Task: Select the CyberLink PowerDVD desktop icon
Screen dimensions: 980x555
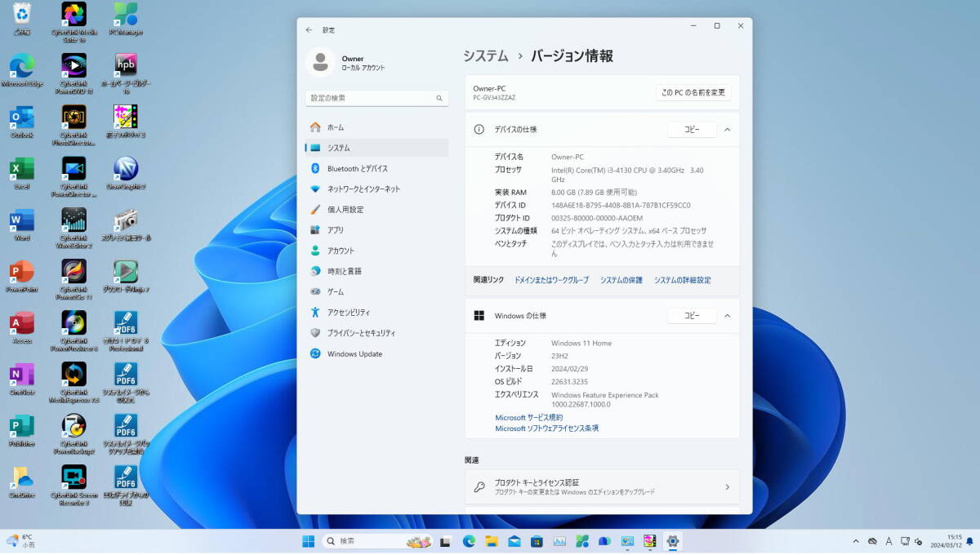Action: coord(73,73)
